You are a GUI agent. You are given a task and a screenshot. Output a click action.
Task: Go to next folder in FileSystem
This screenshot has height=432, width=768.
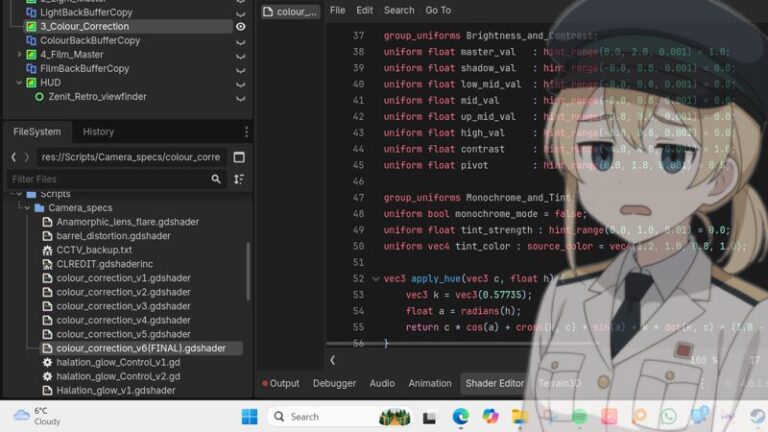click(x=26, y=157)
